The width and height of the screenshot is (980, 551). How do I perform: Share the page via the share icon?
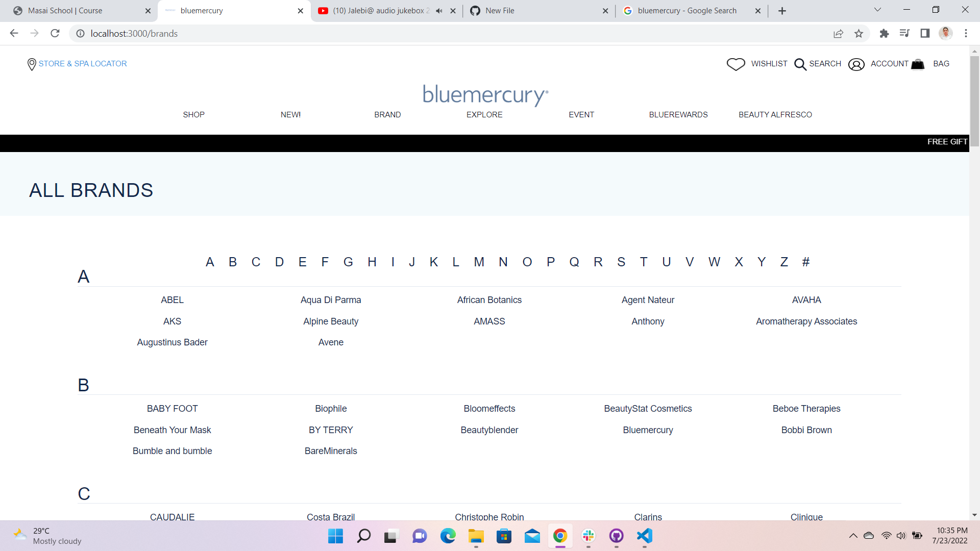839,33
